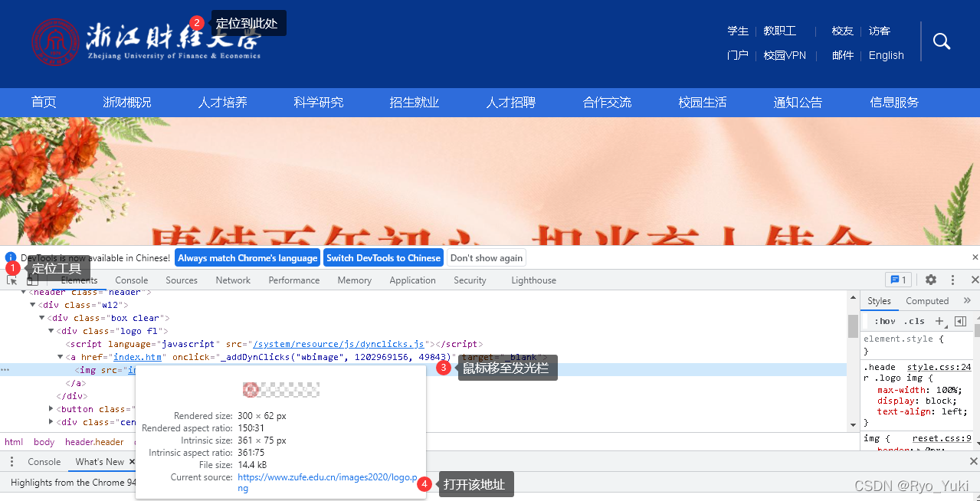Open the 人才培养 navigation menu item
Screen dimensions: 980x501
pyautogui.click(x=223, y=103)
